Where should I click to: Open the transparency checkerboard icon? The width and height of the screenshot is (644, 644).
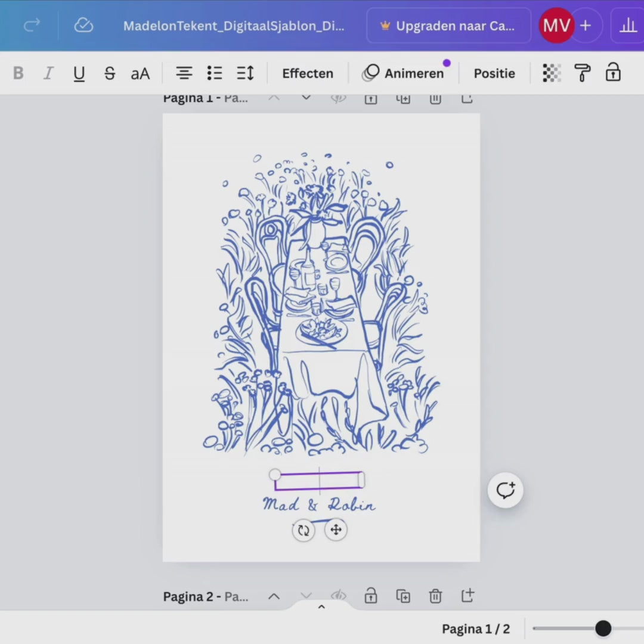(552, 73)
